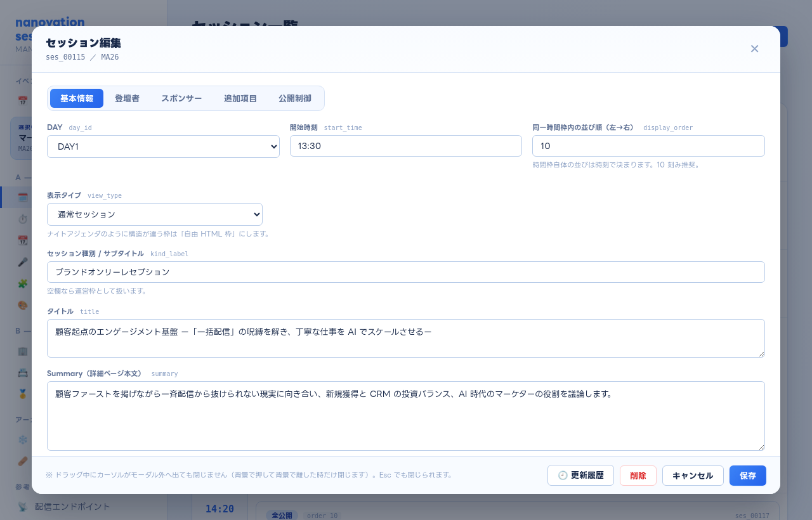Click the 開始時刻 field showing 13:30
This screenshot has height=520, width=812.
tap(406, 146)
